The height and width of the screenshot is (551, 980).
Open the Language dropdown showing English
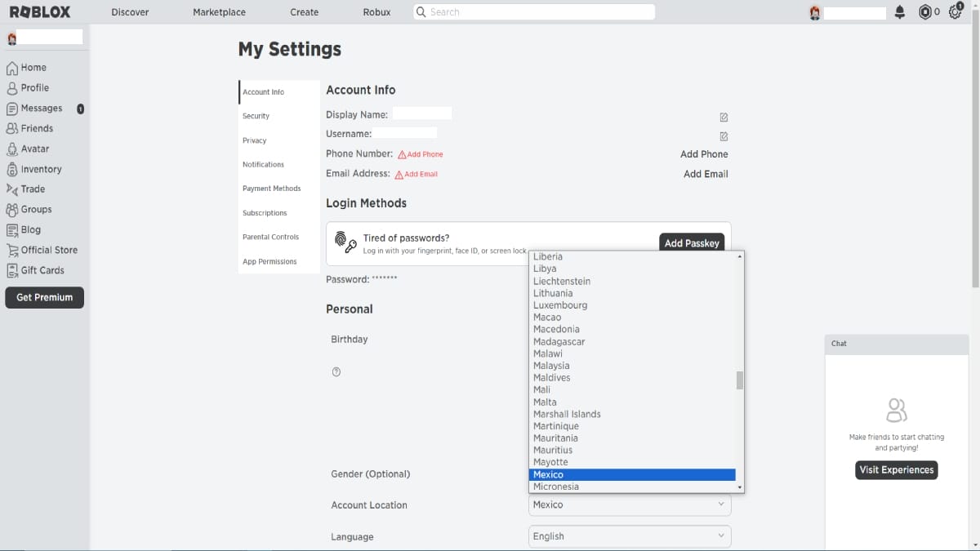629,536
